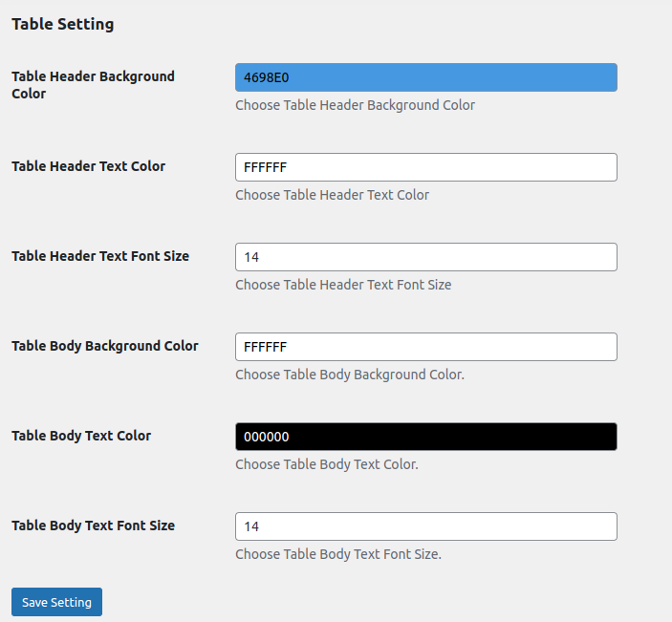Open the black Table Body Text Color field
The image size is (672, 622).
[425, 437]
